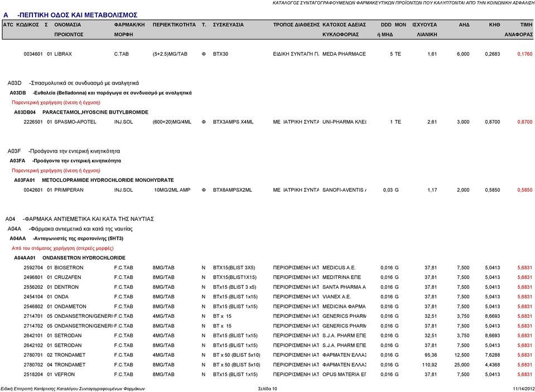Click METOCLOPRAMIDE HYDROCHLORIDE MONOHYDRATE substance
Viewport: 535px width, 392px height.
[x=108, y=180]
